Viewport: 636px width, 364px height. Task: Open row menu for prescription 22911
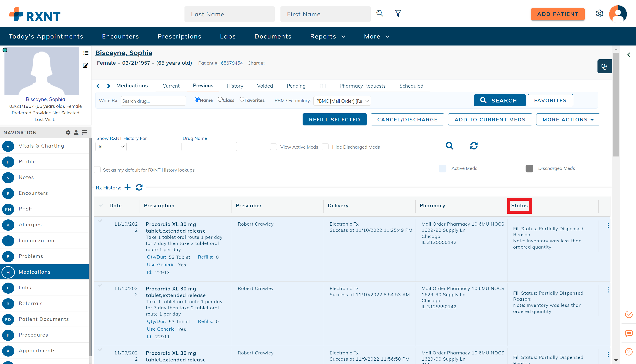[x=608, y=290]
